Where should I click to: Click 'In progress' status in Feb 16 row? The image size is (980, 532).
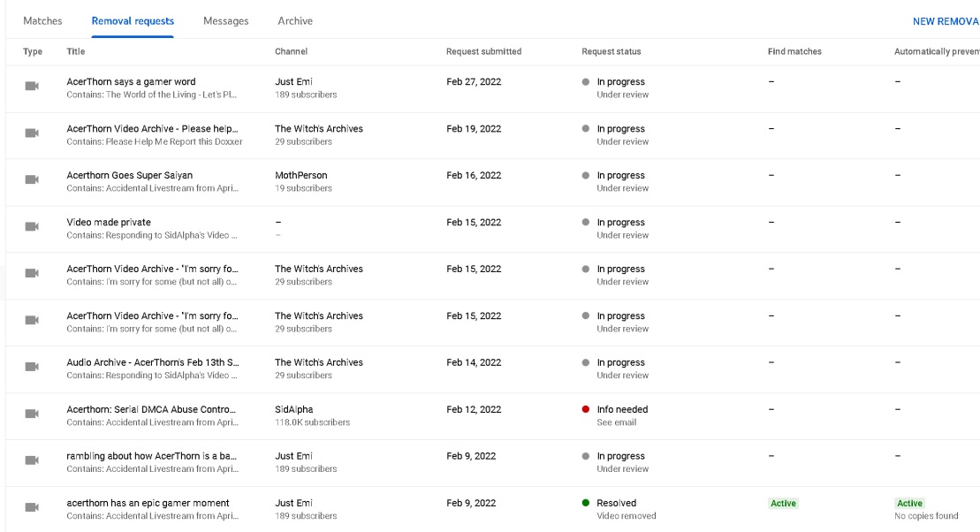[620, 176]
